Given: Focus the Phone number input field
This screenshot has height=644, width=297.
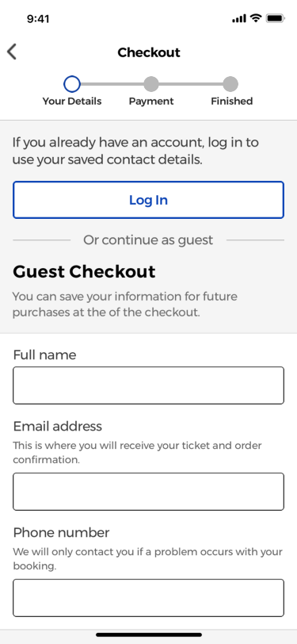Looking at the screenshot, I should 149,598.
